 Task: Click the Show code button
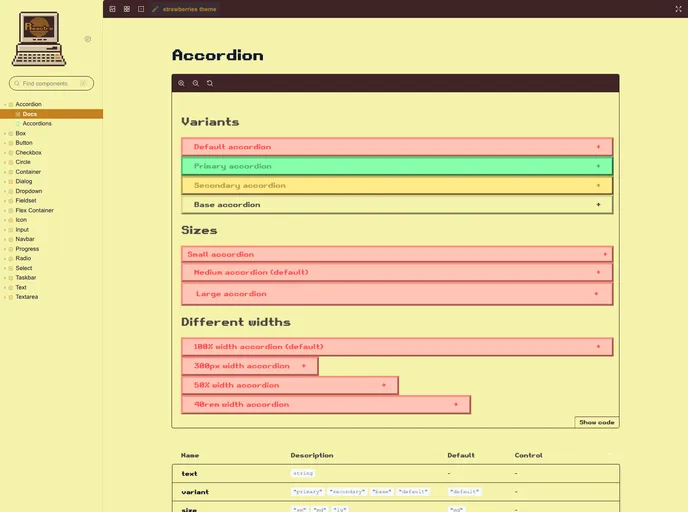tap(597, 422)
